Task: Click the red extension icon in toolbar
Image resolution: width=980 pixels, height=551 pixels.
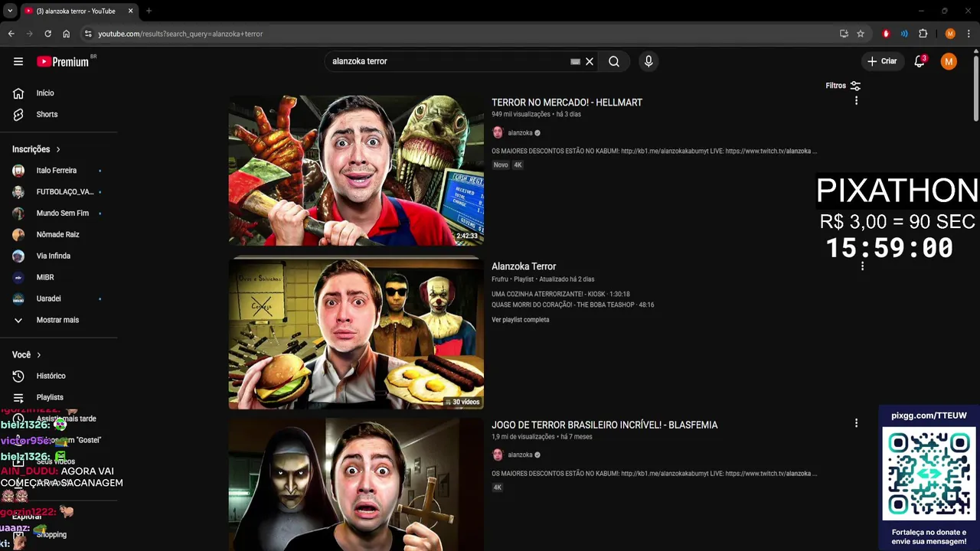Action: tap(886, 34)
